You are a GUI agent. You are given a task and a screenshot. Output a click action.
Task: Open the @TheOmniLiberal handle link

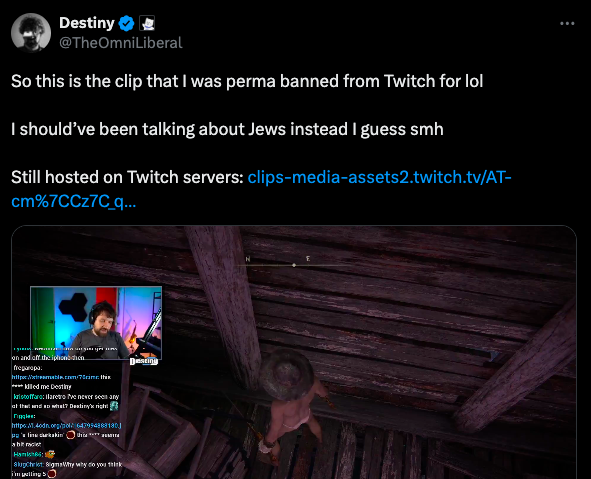pyautogui.click(x=121, y=43)
